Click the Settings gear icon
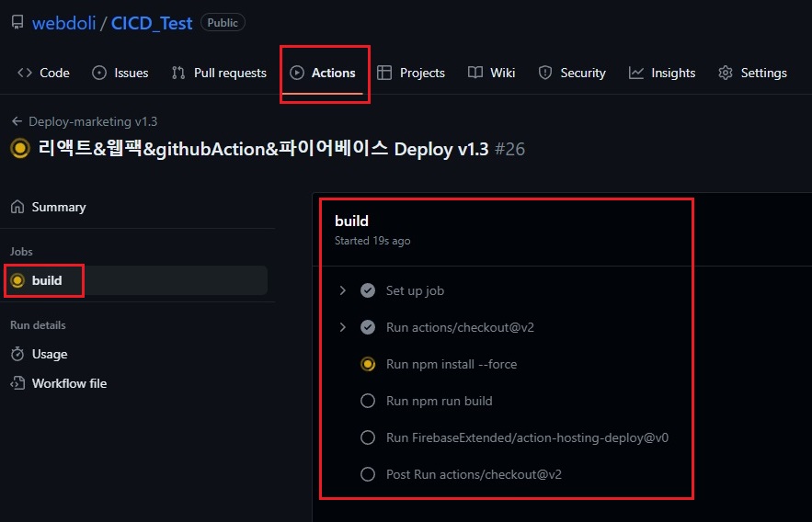Image resolution: width=812 pixels, height=522 pixels. (726, 73)
